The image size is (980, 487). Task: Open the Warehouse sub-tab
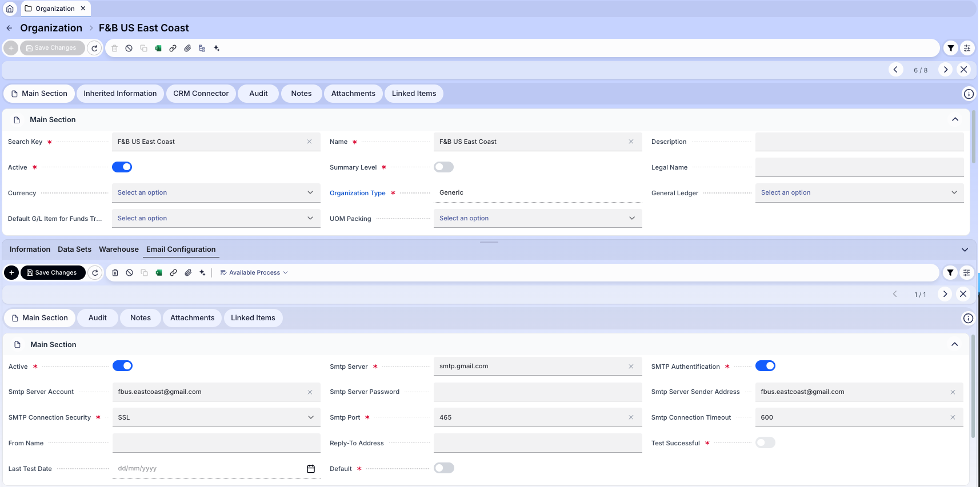pyautogui.click(x=118, y=249)
